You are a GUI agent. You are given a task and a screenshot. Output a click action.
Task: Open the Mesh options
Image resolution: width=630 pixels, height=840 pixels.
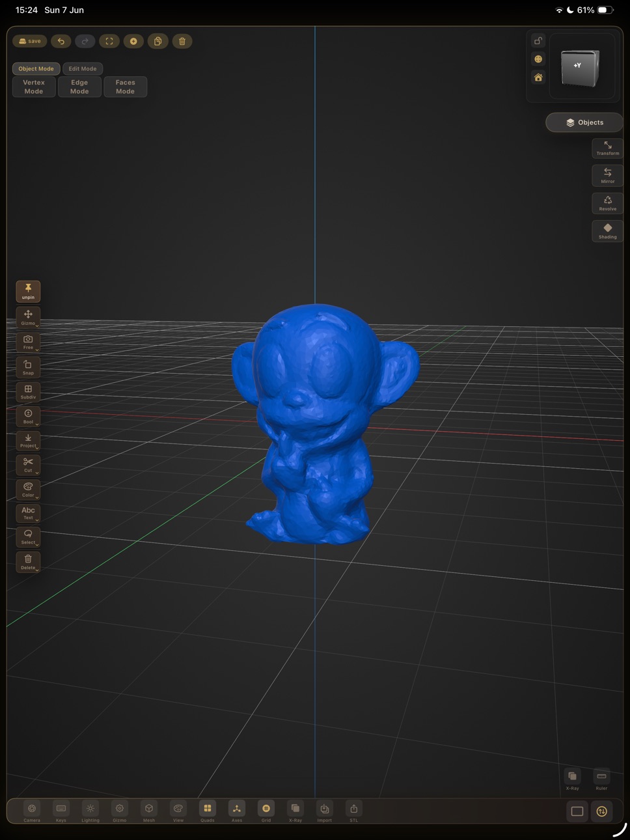point(149,811)
